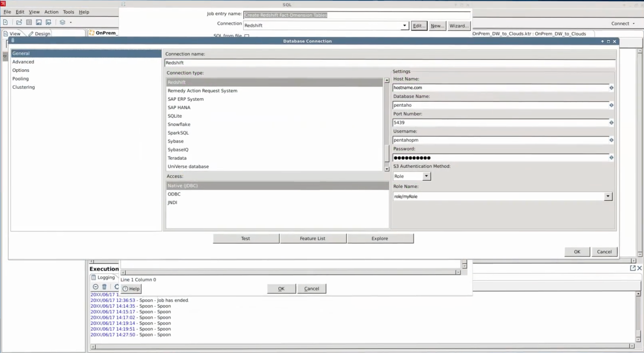Screen dimensions: 644x353
Task: Toggle the SQL from file checkbox
Action: point(247,36)
